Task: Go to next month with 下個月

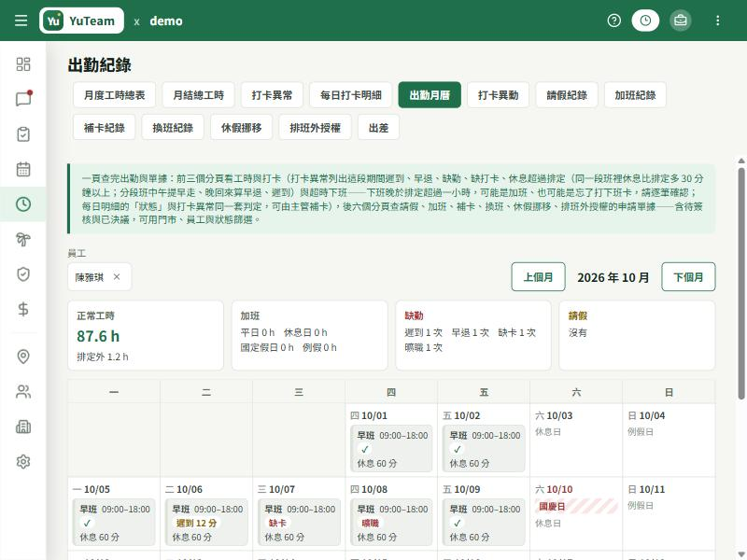Action: 688,276
